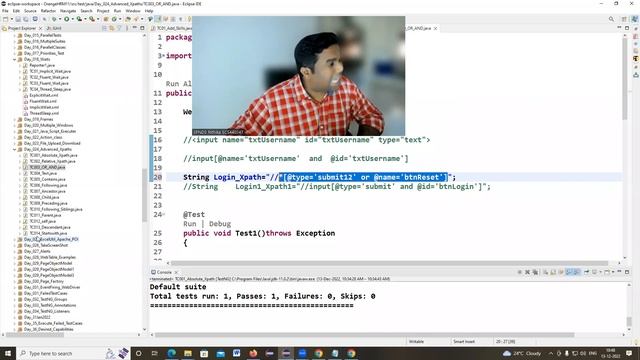The width and height of the screenshot is (640, 360).
Task: Collapse the Day_018_Waits folder
Action: coord(15,59)
